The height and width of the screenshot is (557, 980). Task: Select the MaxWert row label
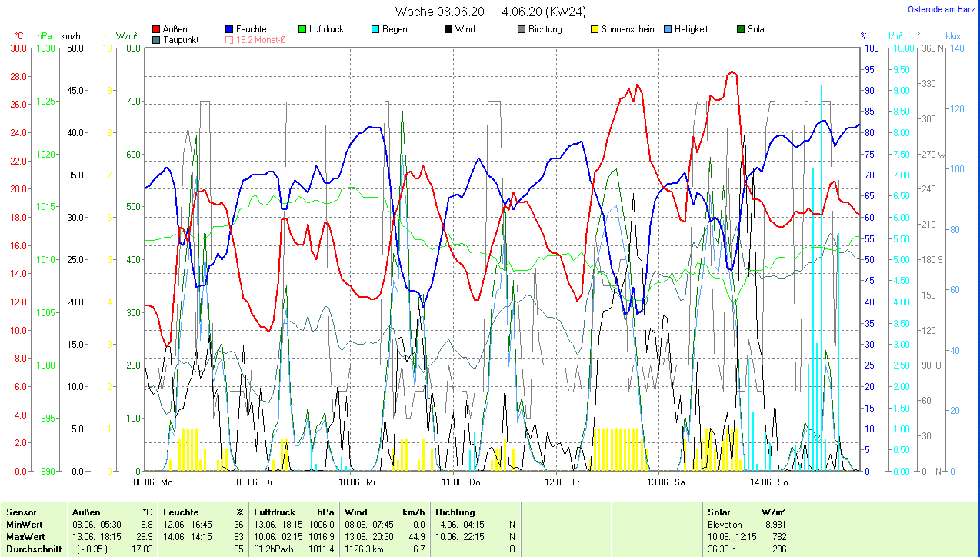(25, 536)
